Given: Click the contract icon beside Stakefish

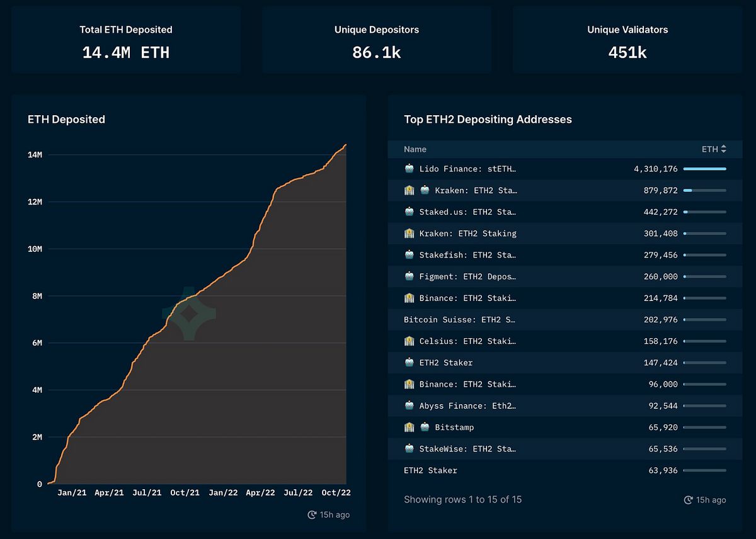Looking at the screenshot, I should (409, 255).
